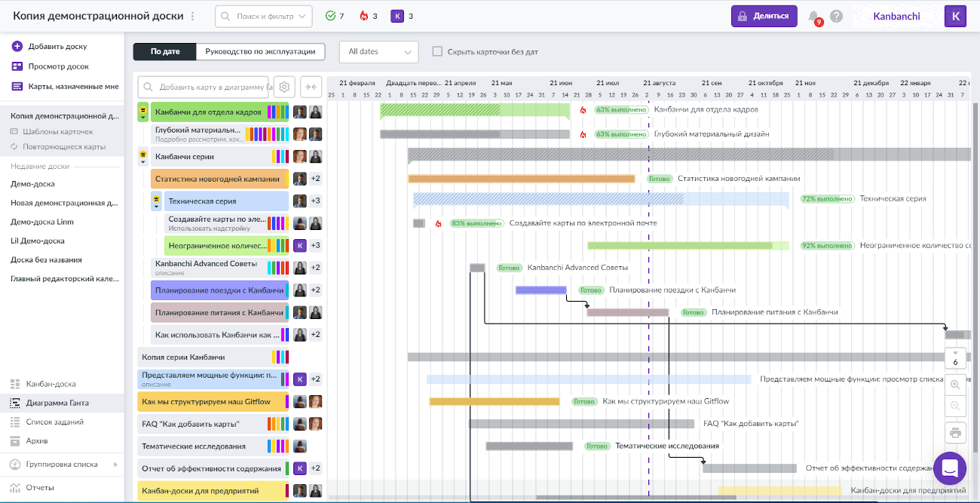Click the Повторяющиеся карты icon
The width and height of the screenshot is (980, 503).
pyautogui.click(x=14, y=146)
